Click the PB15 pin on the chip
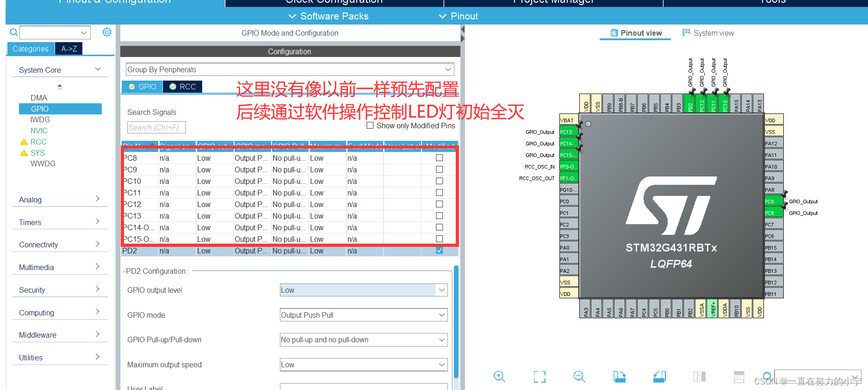 coord(774,248)
